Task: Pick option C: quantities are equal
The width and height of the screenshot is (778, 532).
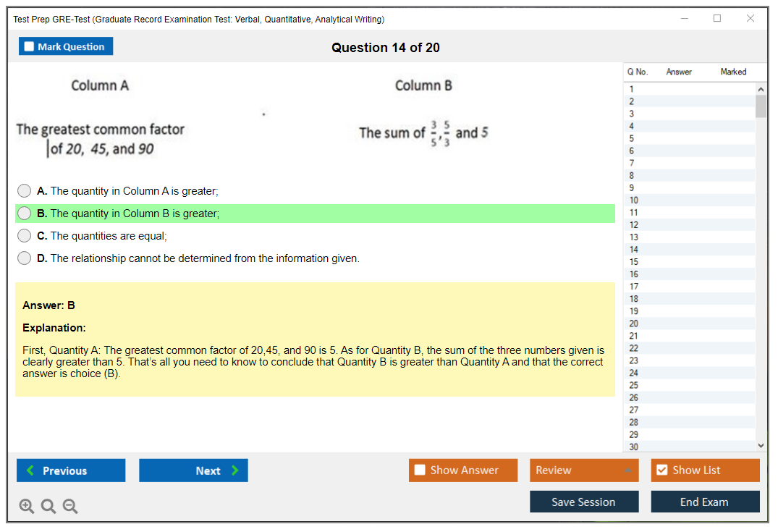Action: (25, 236)
